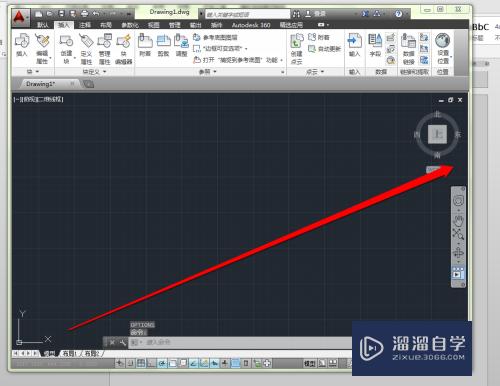
Task: Click the Autodesk Exchange X icon
Action: [365, 14]
